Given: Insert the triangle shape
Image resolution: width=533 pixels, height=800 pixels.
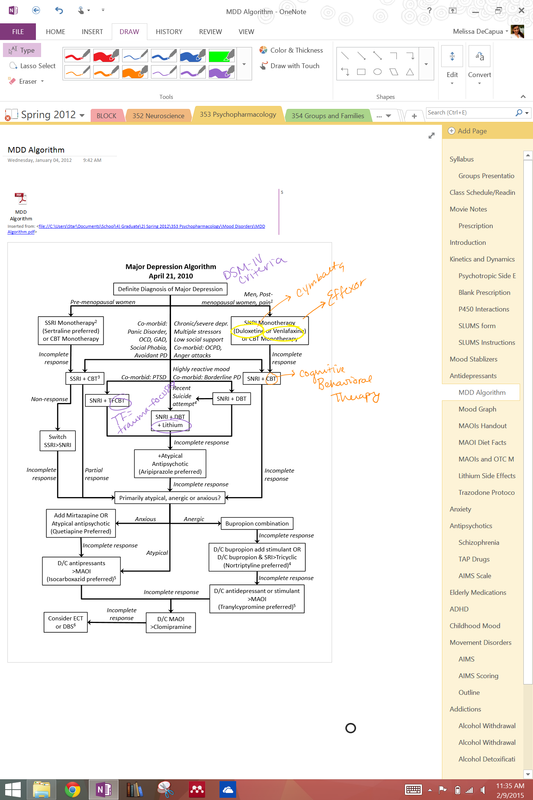Looking at the screenshot, I should [x=410, y=72].
